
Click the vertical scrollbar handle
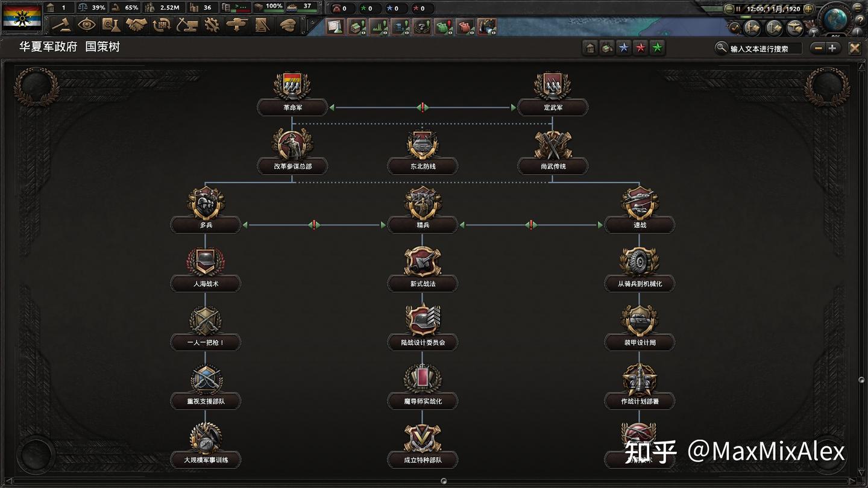pyautogui.click(x=861, y=380)
